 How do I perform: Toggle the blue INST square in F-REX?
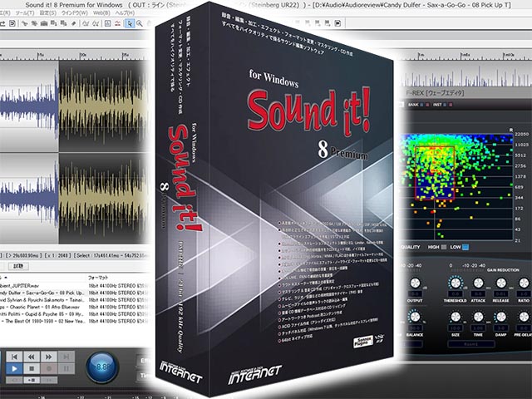tap(445, 105)
